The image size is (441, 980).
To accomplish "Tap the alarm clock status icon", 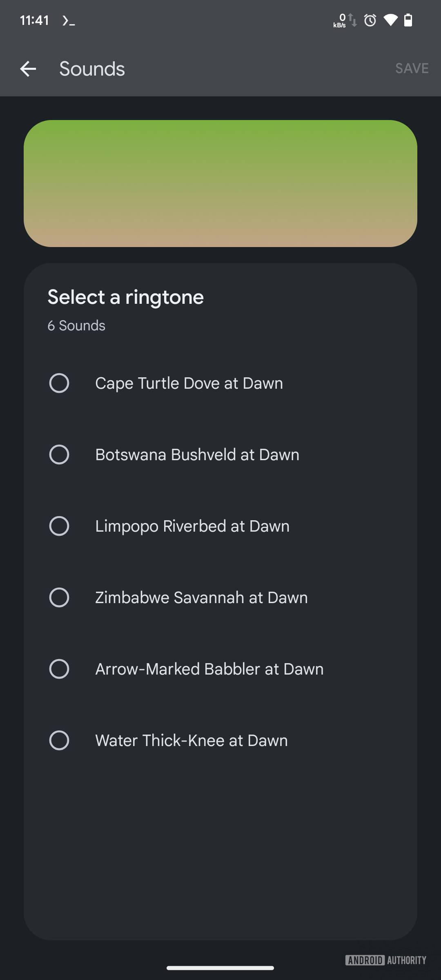I will (x=370, y=20).
